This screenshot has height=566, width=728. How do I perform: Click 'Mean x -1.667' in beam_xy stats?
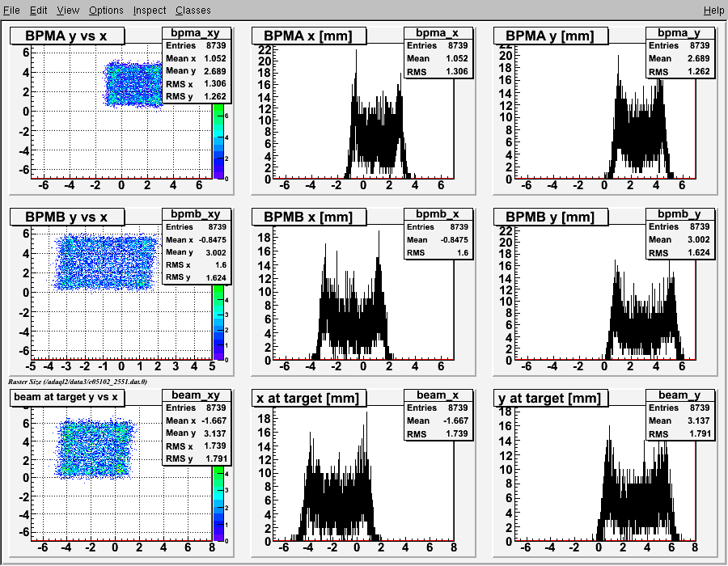tap(196, 420)
